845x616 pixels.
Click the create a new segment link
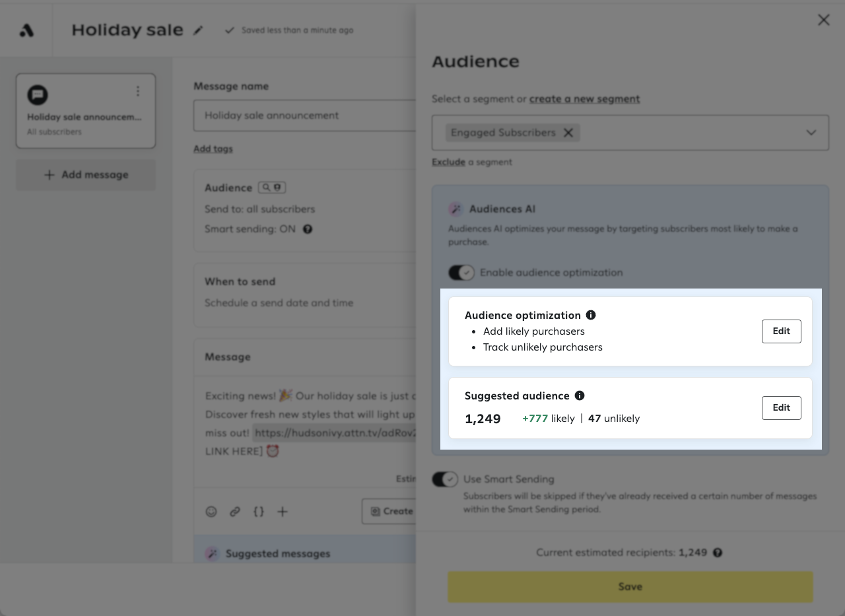[584, 98]
